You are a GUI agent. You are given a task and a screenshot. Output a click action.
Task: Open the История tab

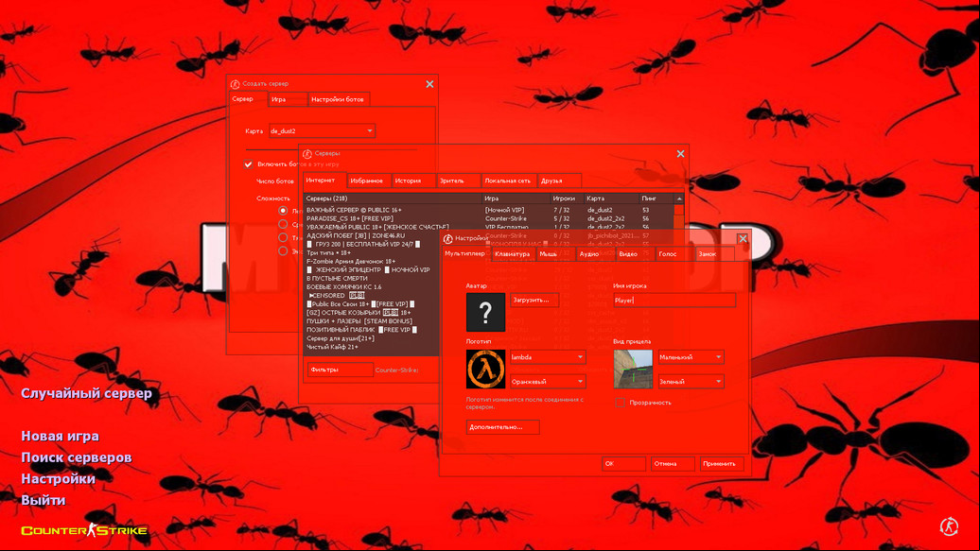pos(413,181)
